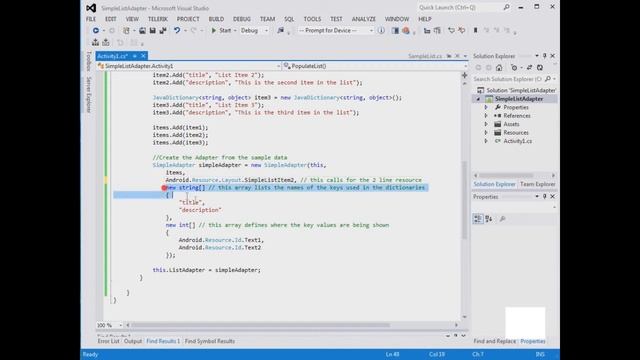The width and height of the screenshot is (640, 360).
Task: Pin the Activity1.cs tab
Action: click(134, 56)
